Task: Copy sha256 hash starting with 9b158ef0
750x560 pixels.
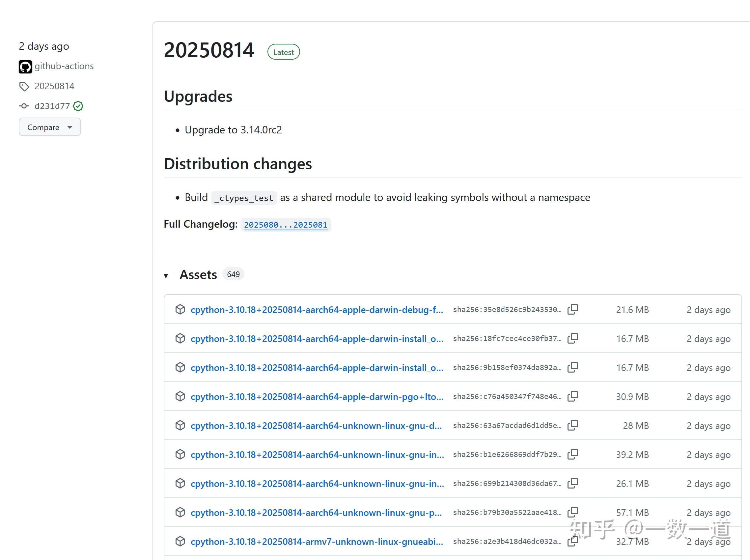Action: [572, 367]
